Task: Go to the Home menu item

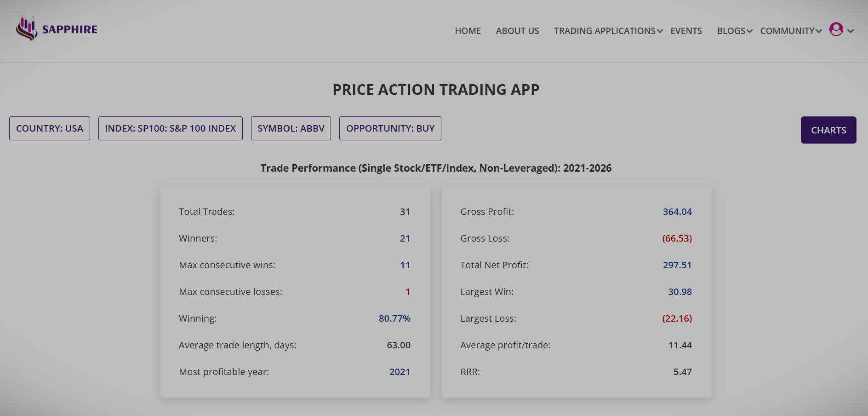Action: click(x=468, y=31)
